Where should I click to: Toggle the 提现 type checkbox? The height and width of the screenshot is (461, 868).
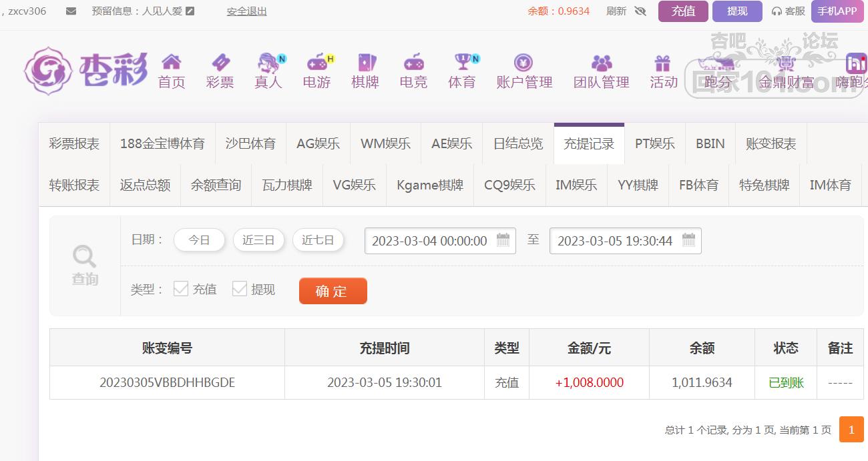point(240,289)
